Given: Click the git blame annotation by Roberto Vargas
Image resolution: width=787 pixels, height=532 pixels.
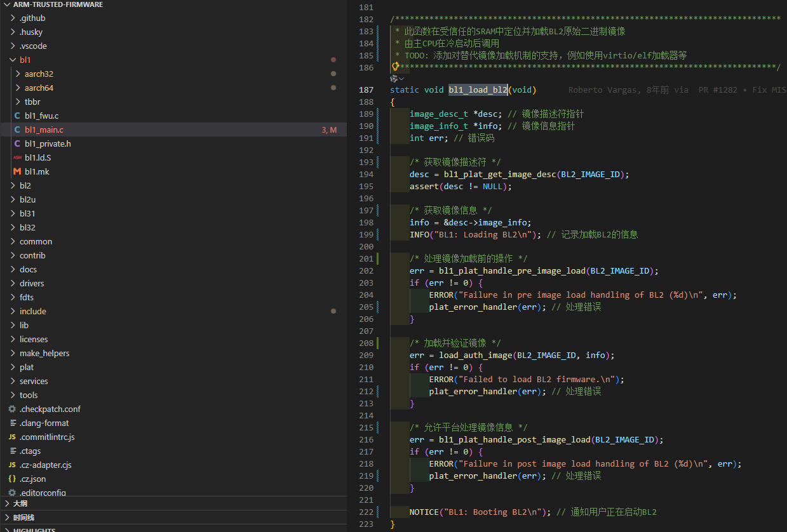Looking at the screenshot, I should pos(677,90).
